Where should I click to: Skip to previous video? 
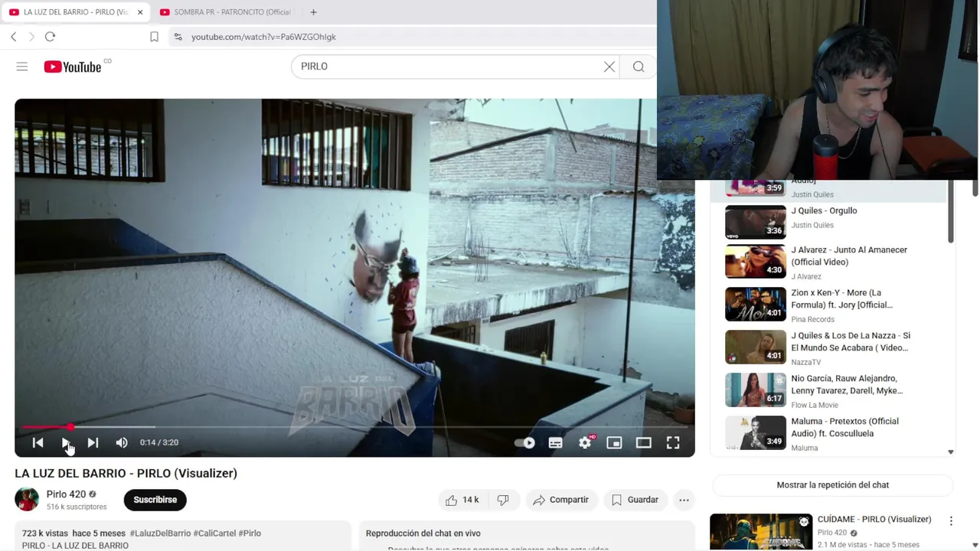(38, 442)
